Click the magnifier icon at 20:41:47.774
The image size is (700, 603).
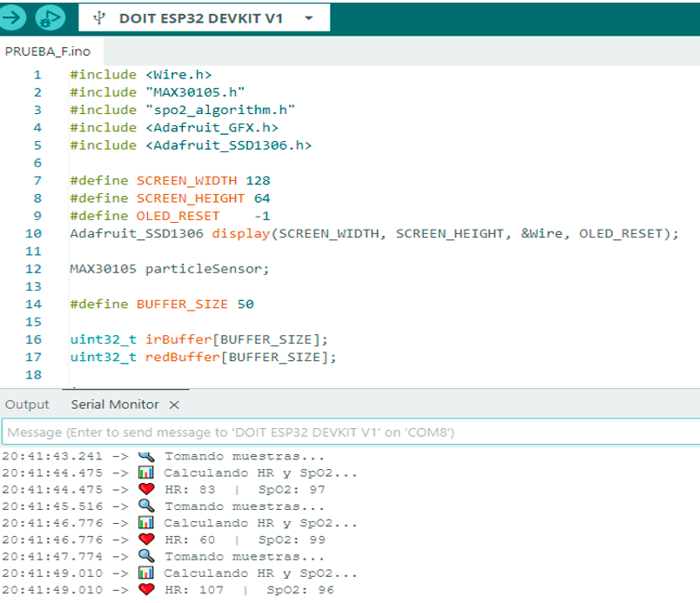[146, 557]
